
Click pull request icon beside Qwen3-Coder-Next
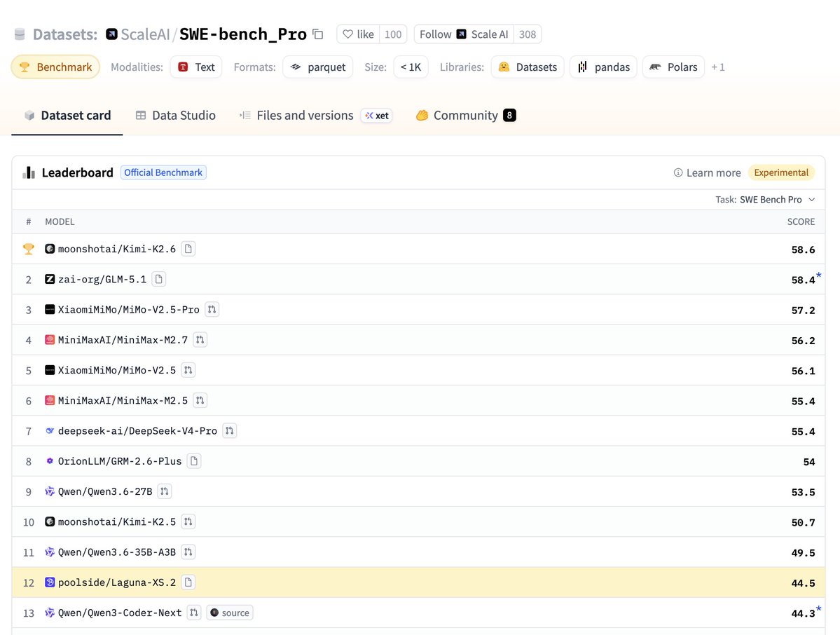(194, 613)
